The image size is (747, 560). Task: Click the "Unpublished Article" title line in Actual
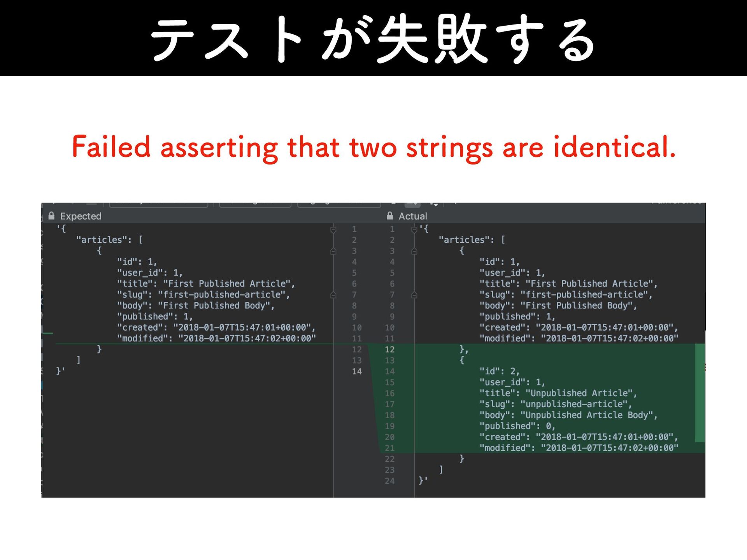click(x=558, y=393)
